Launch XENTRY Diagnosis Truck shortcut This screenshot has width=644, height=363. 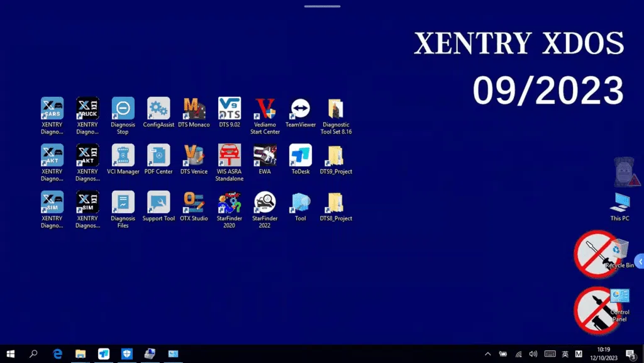87,109
